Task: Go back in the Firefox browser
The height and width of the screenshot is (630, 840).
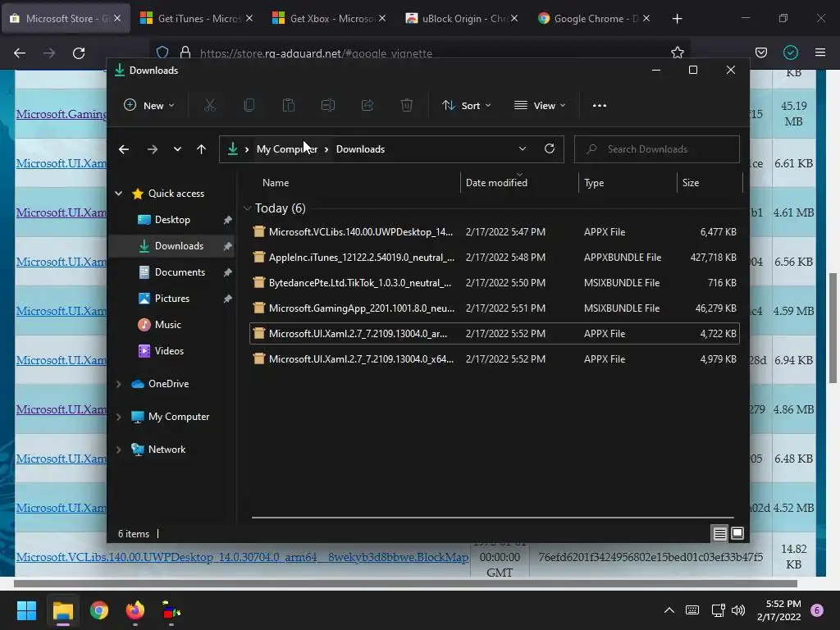Action: tap(20, 53)
